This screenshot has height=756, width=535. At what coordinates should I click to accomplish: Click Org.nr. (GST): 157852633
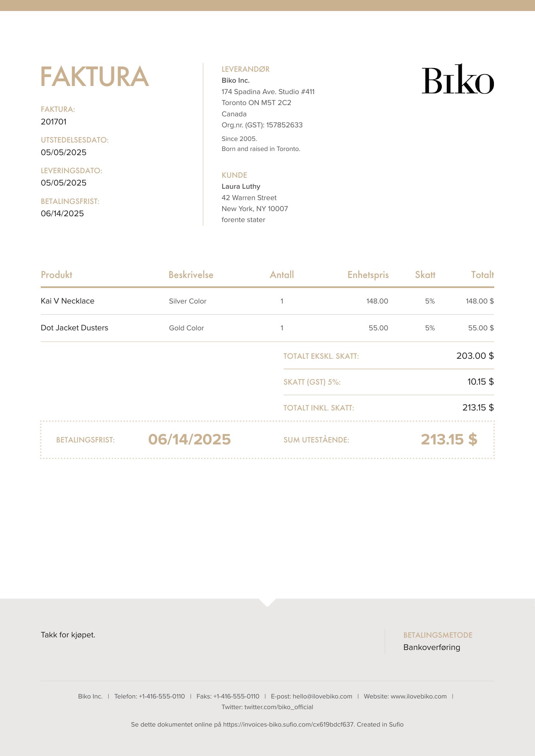tap(262, 125)
